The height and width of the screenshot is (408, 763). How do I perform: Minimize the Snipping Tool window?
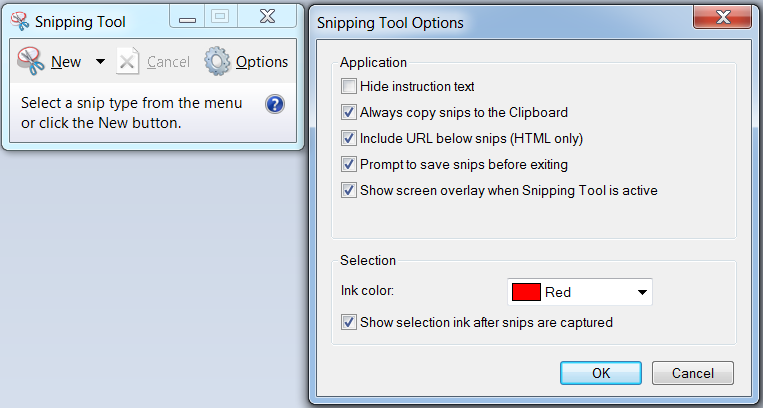coord(187,17)
